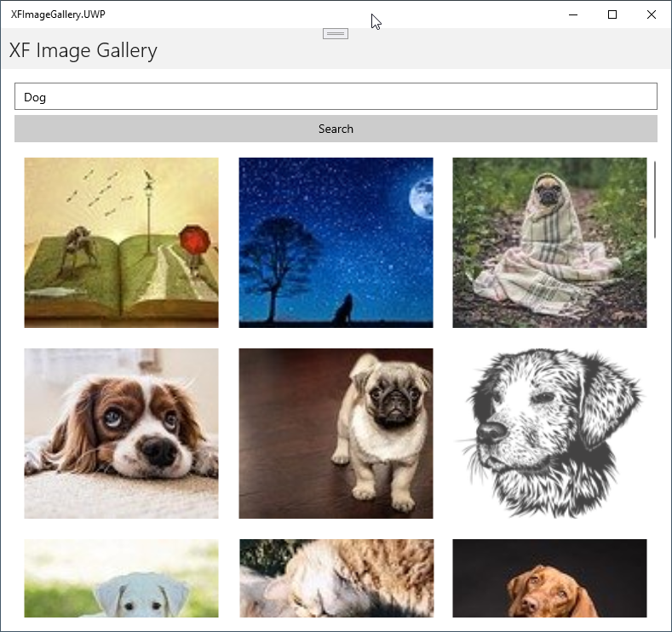Screen dimensions: 672x632
Task: Select the night sky howling wolf image
Action: (336, 243)
